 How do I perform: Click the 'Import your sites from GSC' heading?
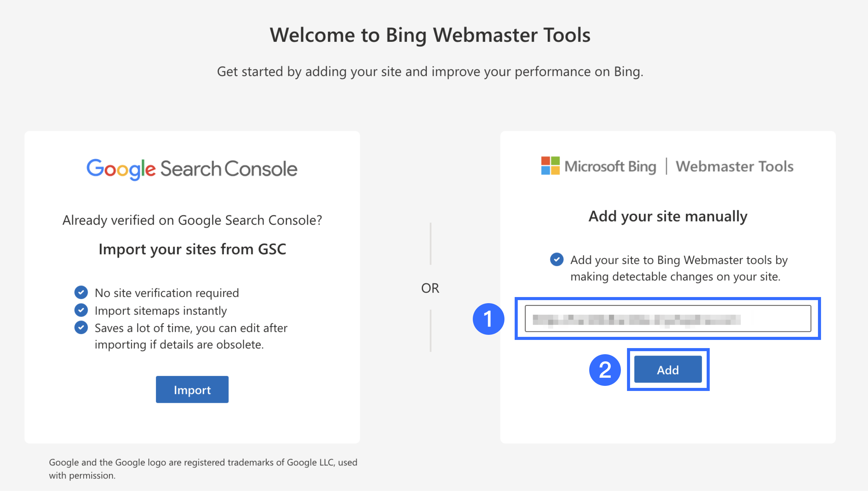[x=192, y=249]
